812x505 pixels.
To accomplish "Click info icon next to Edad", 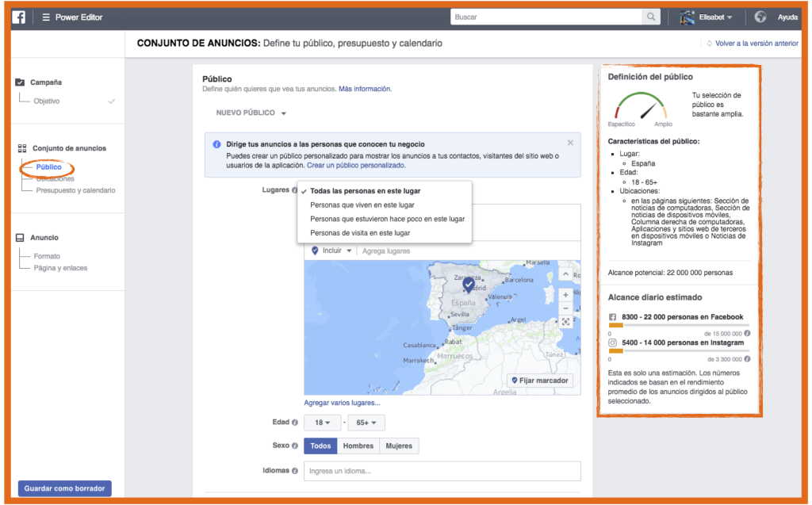I will tap(294, 423).
